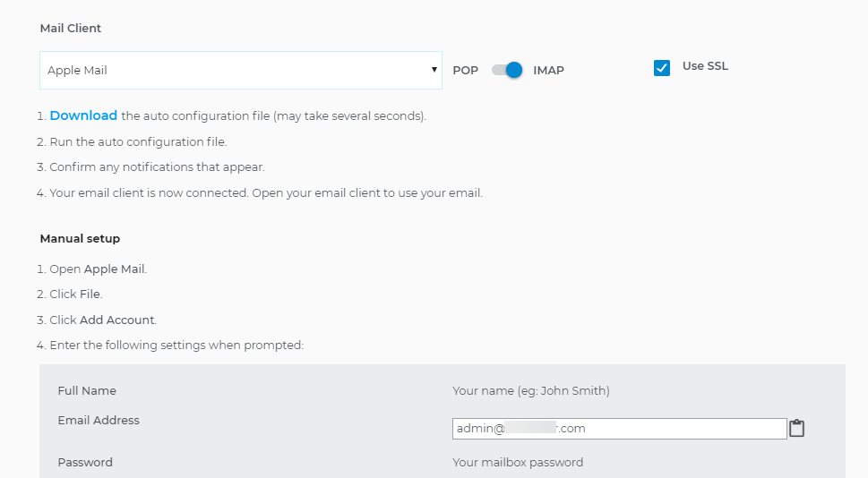Click the Mail Client heading

pyautogui.click(x=70, y=29)
